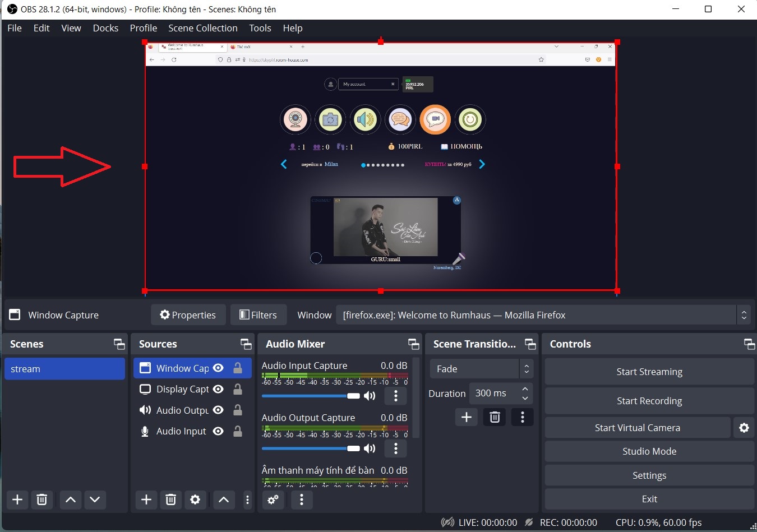Open transition properties three-dot menu
This screenshot has width=757, height=532.
click(x=523, y=417)
